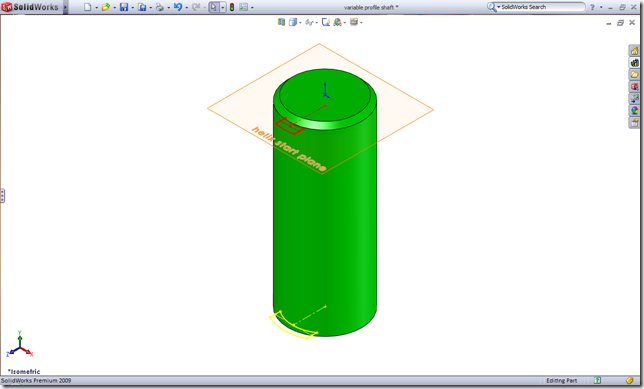Viewport: 644px width, 389px height.
Task: Click the *Isometric view label
Action: tap(24, 371)
